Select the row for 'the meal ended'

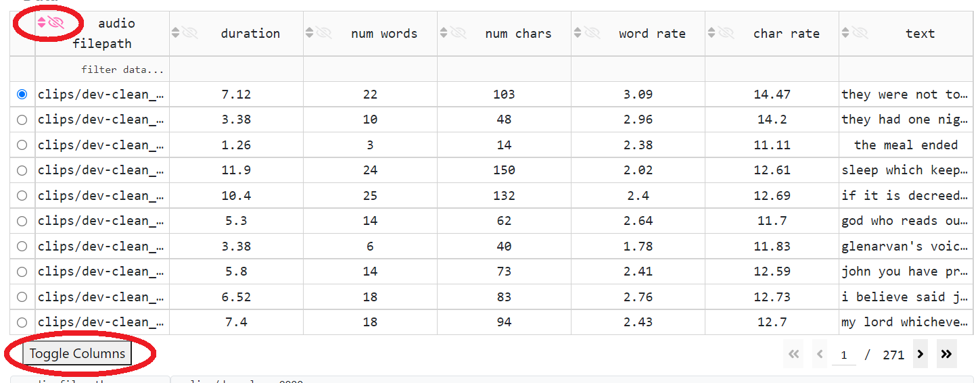22,145
